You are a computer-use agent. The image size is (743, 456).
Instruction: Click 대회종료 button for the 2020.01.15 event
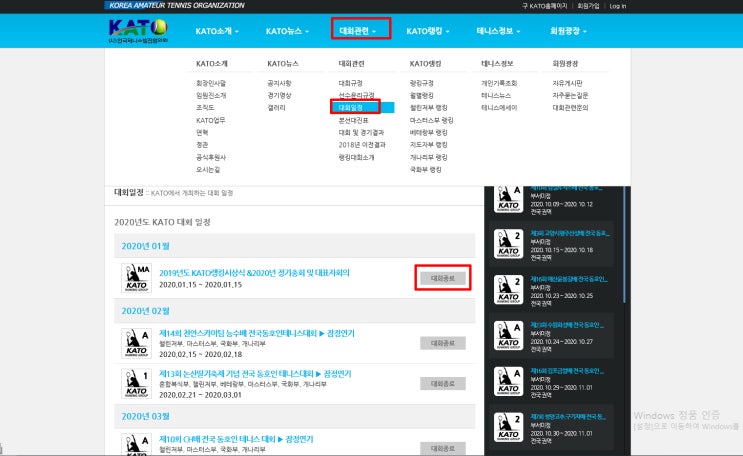click(443, 278)
